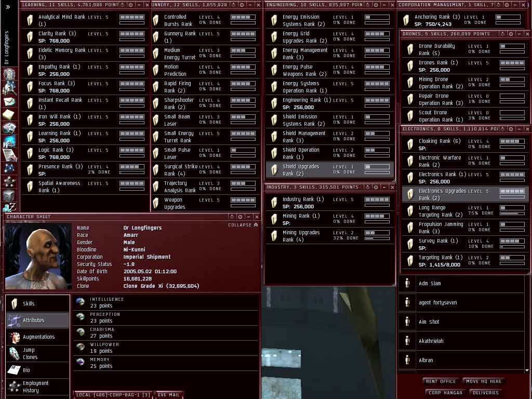Toggle the circular pin in Corporation Management header
532x399 pixels.
[507, 5]
